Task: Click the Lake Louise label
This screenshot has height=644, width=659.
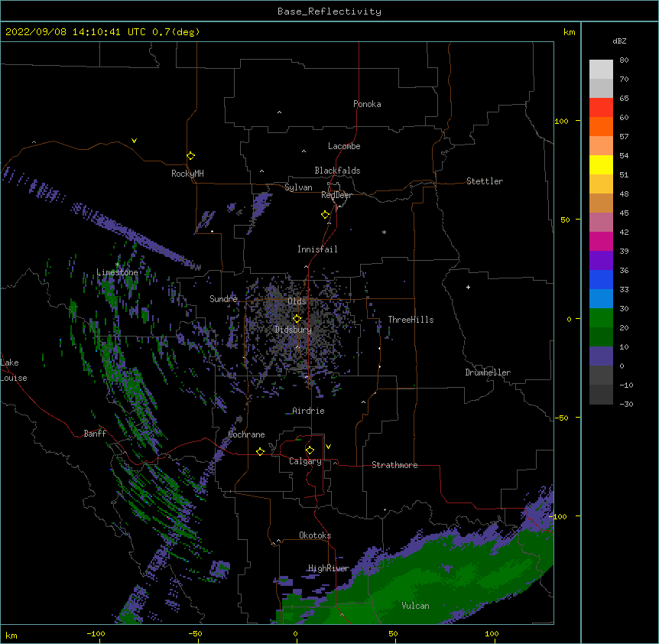Action: tap(14, 370)
